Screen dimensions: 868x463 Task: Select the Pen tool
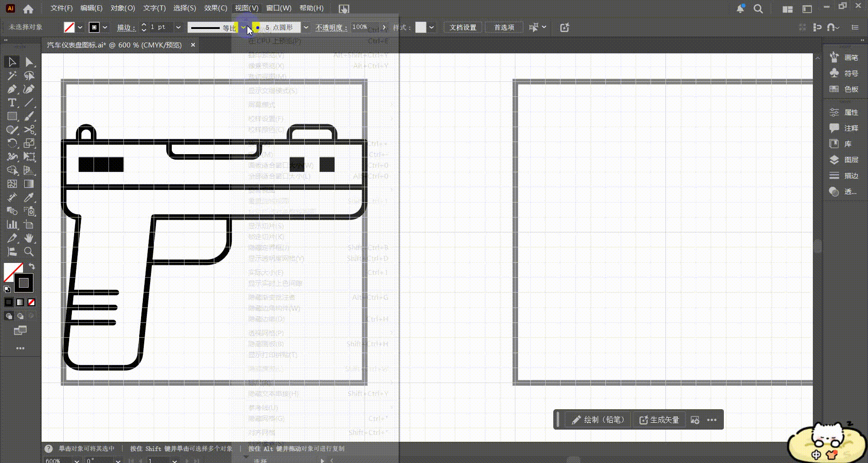12,89
